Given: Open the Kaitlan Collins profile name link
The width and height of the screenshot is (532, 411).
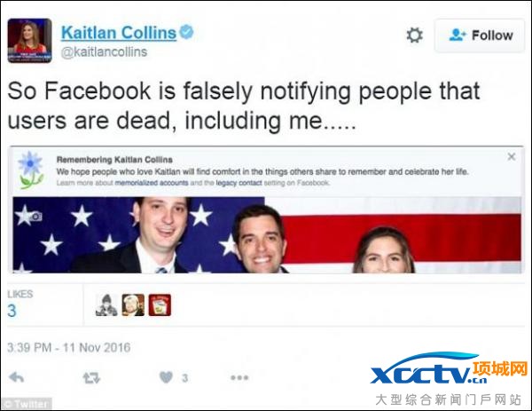Looking at the screenshot, I should pyautogui.click(x=119, y=33).
